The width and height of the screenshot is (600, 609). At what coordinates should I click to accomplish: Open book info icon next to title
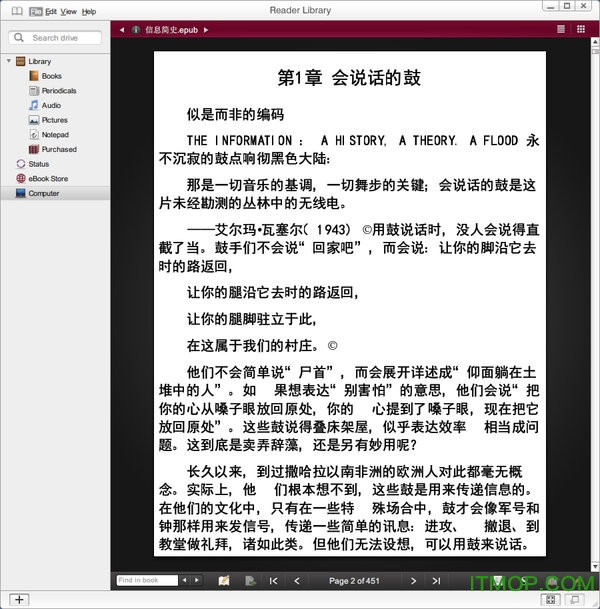click(x=136, y=30)
